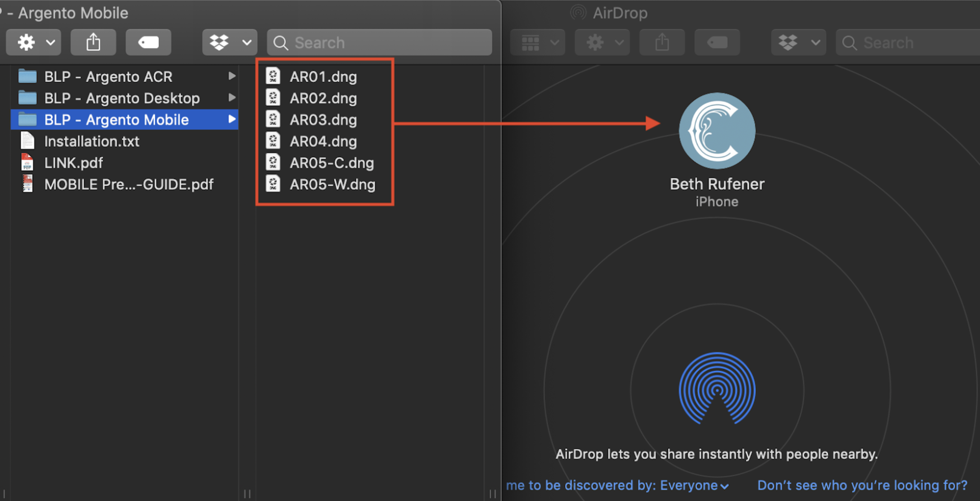The image size is (980, 501).
Task: Select the AR01.dng file
Action: tap(323, 77)
